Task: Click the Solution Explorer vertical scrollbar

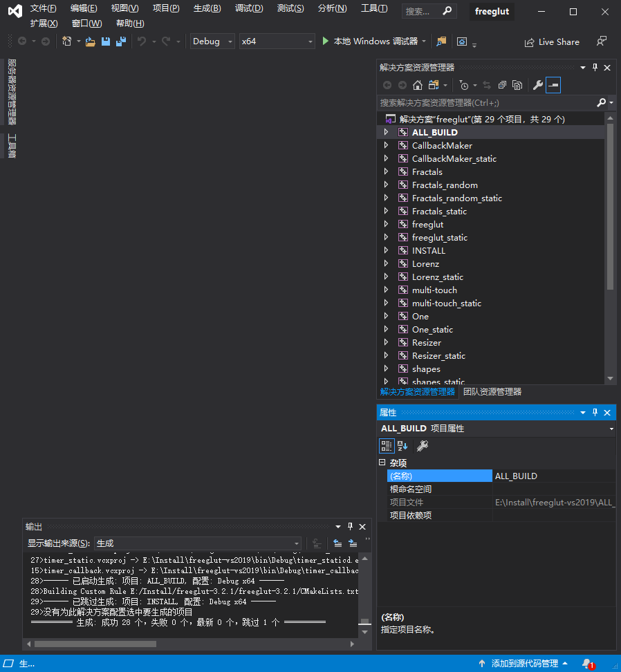Action: (x=611, y=207)
